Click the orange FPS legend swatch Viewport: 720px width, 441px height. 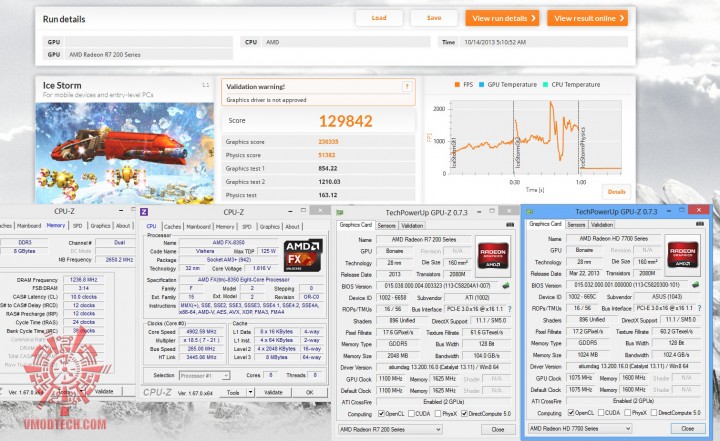coord(457,85)
